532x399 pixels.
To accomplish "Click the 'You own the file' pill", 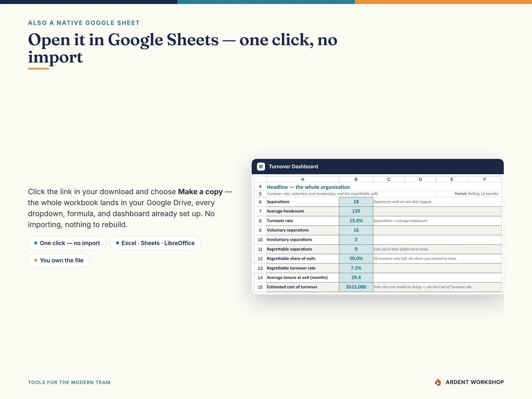I will pos(59,260).
